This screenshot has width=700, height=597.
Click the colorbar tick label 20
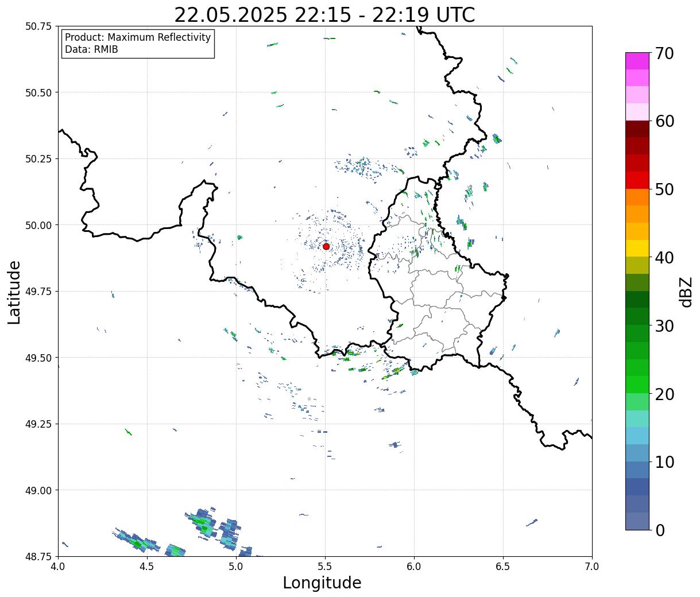tap(664, 394)
